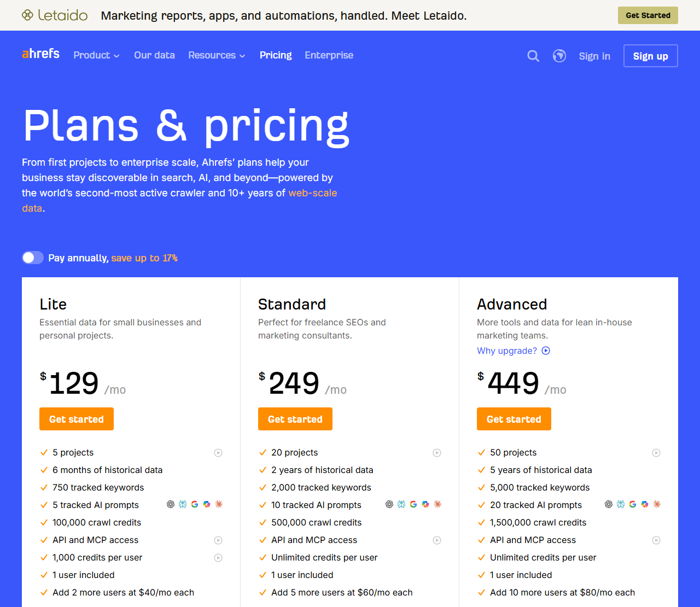Click 'Add 5 more users at $60/mo each'
700x607 pixels.
342,592
